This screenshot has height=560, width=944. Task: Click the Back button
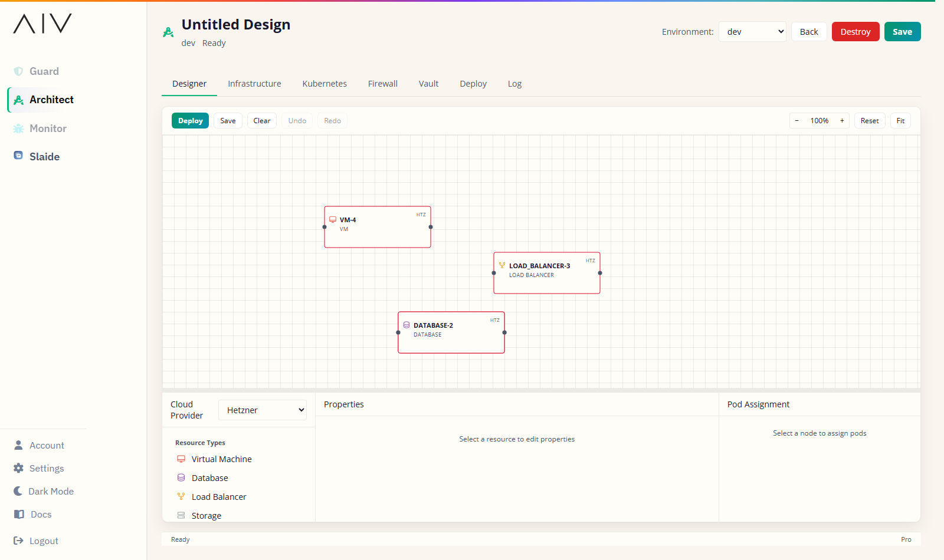tap(809, 32)
